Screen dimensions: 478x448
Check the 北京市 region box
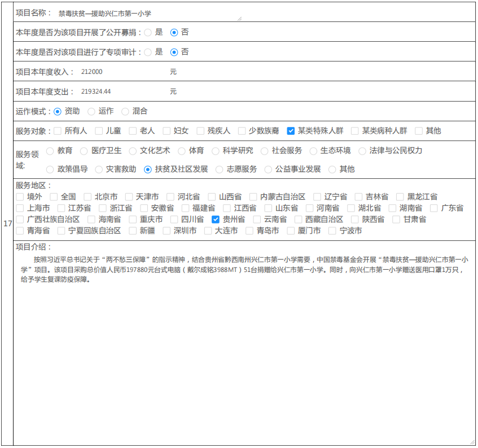[87, 197]
